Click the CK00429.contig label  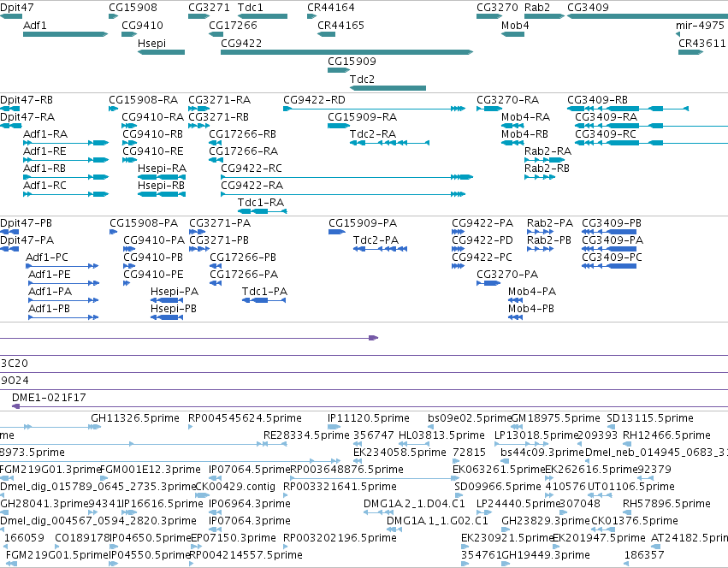(x=235, y=487)
